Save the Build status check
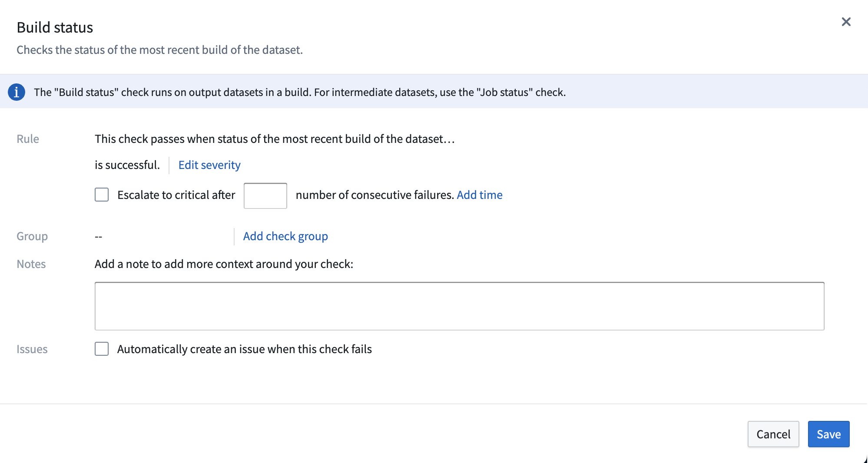The width and height of the screenshot is (868, 463). [x=828, y=434]
